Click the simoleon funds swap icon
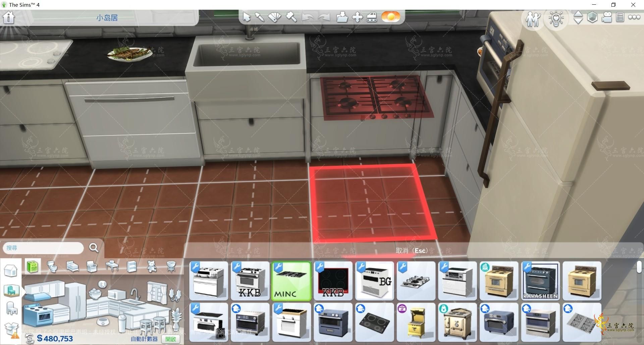Viewport: 644px width, 345px height. coord(30,339)
